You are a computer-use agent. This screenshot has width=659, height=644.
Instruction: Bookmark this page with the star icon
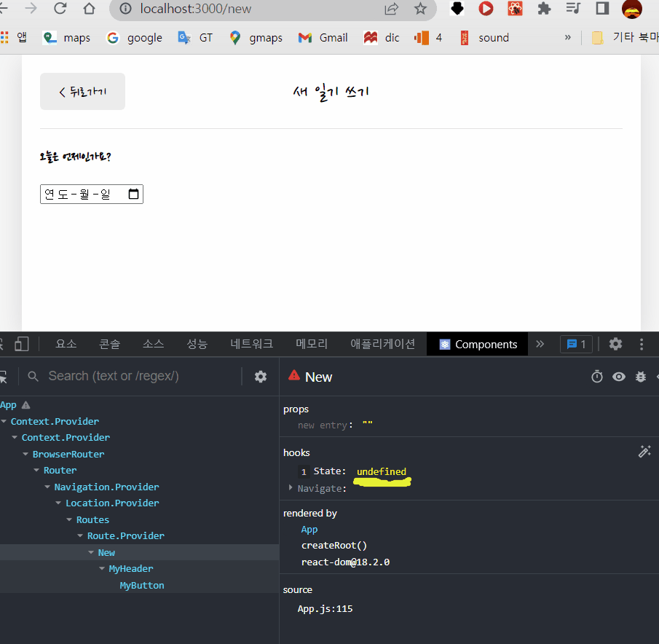tap(420, 9)
